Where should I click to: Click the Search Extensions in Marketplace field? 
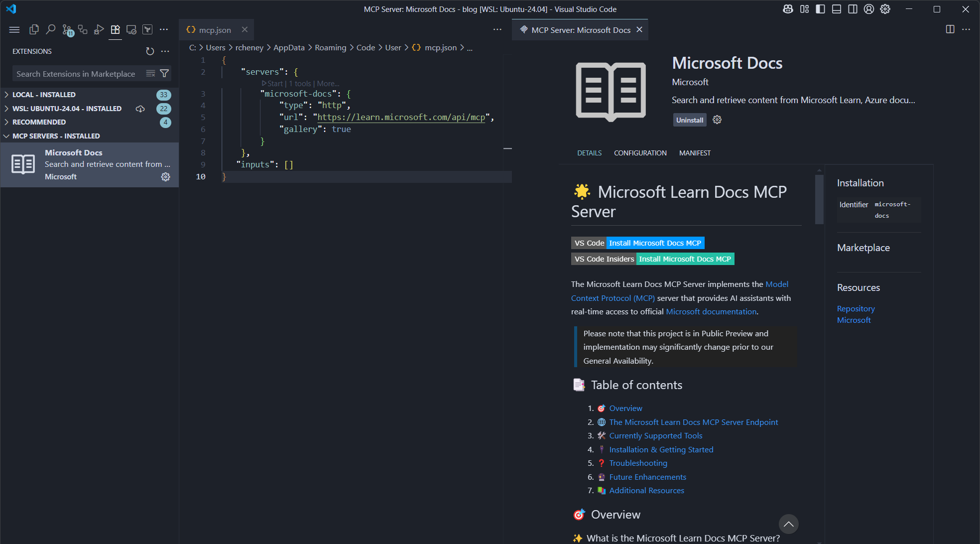pyautogui.click(x=77, y=73)
